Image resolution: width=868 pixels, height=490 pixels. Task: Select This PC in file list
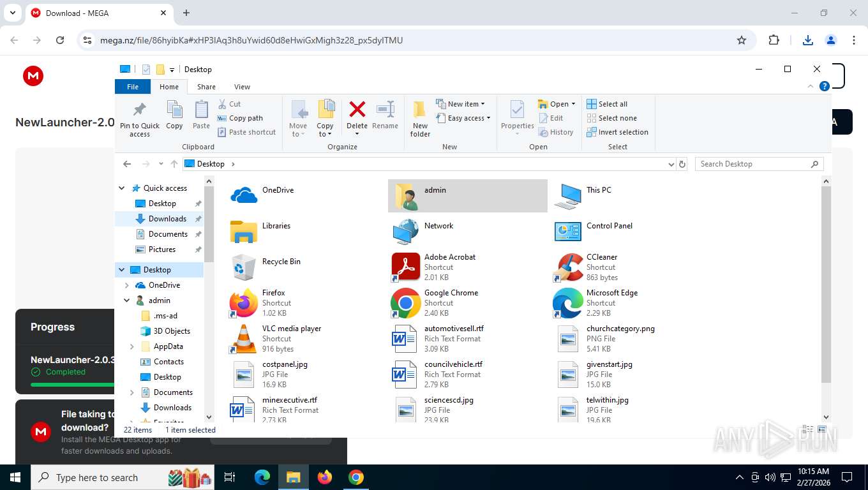(x=631, y=195)
